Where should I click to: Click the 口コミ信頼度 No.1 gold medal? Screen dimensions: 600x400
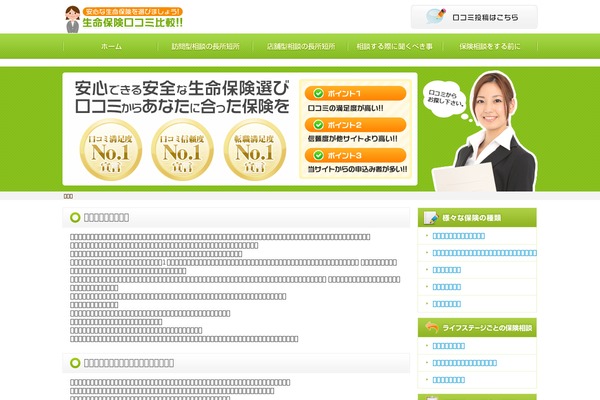tap(182, 150)
